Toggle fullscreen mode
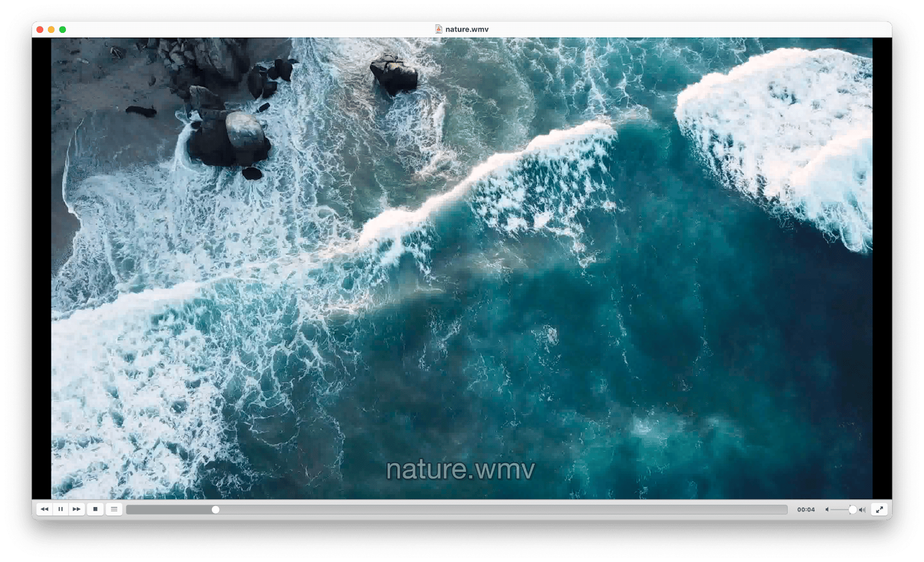This screenshot has width=924, height=562. pos(880,509)
